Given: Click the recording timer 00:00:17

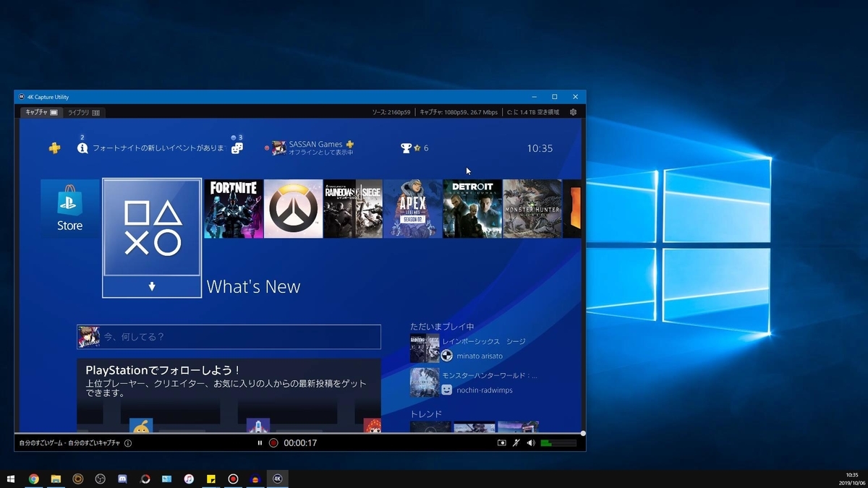Looking at the screenshot, I should coord(300,442).
